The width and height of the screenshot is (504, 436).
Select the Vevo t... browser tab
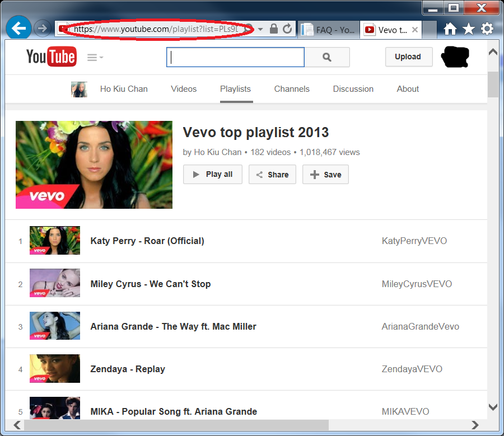[x=390, y=30]
